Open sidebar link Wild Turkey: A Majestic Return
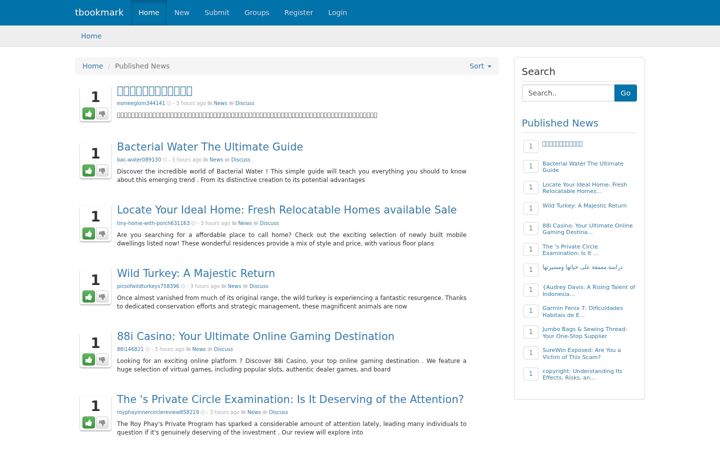This screenshot has width=720, height=450. pos(584,206)
